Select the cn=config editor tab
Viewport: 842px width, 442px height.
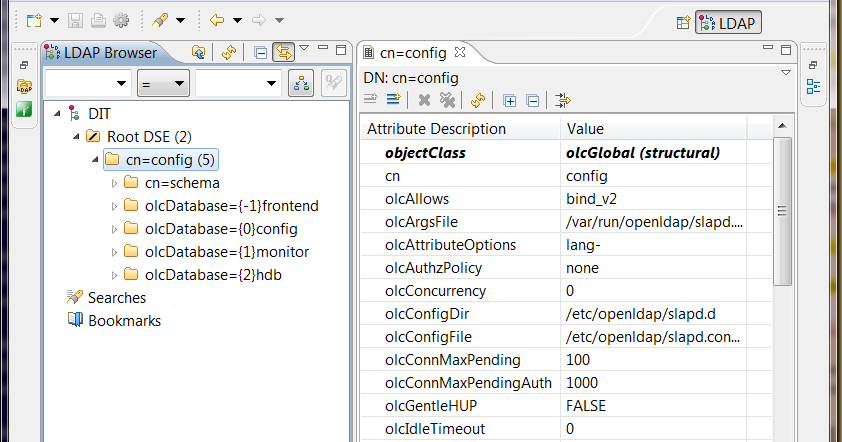[x=412, y=53]
